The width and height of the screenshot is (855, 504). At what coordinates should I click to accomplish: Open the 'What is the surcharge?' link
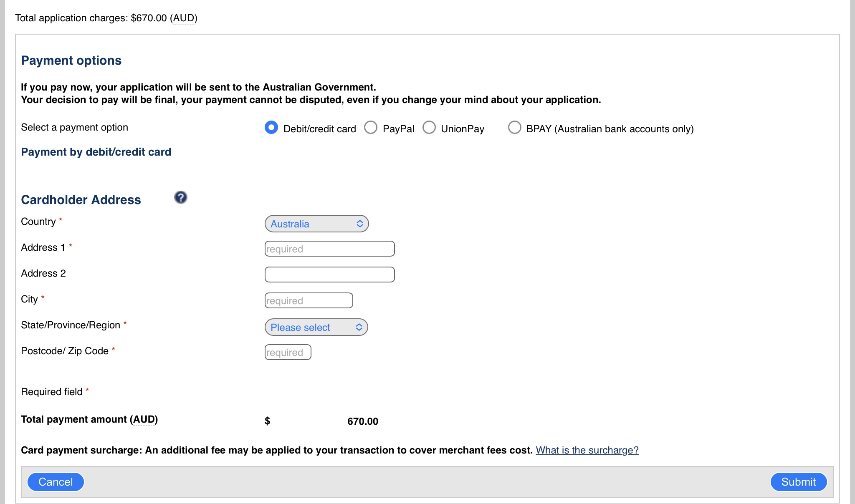pyautogui.click(x=587, y=450)
